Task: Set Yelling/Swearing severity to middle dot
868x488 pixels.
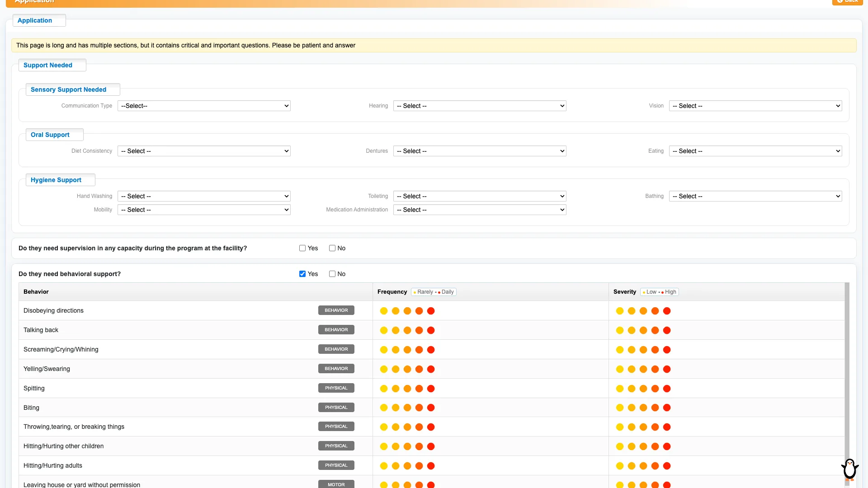Action: pos(643,369)
